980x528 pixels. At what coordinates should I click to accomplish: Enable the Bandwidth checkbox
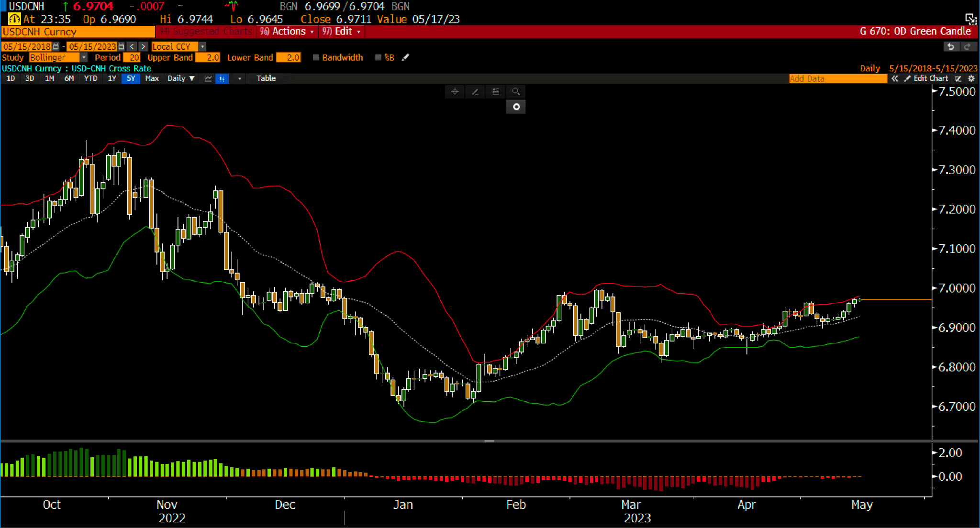(x=316, y=57)
